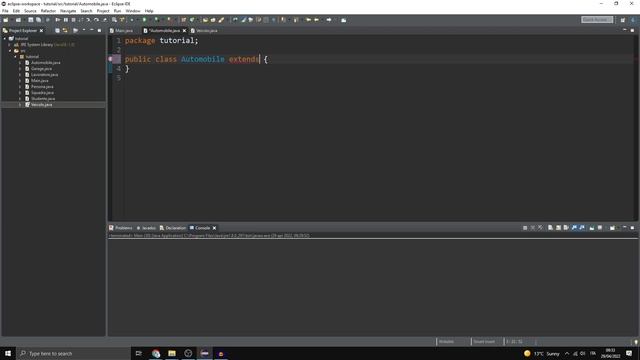The height and width of the screenshot is (360, 640).
Task: Save the file using the Save icon
Action: coord(31,20)
